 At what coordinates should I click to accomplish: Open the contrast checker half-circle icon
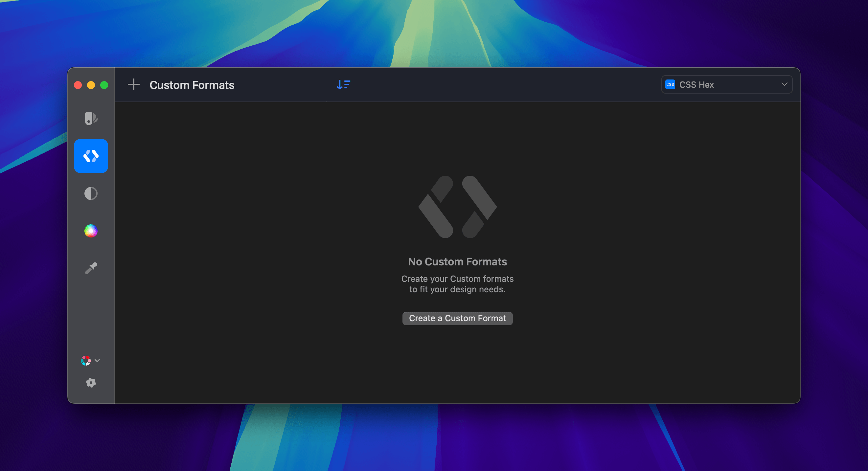[x=91, y=193]
